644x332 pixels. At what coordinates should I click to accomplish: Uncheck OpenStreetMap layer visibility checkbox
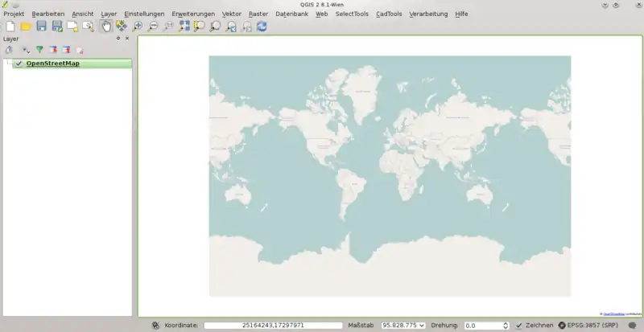click(19, 64)
